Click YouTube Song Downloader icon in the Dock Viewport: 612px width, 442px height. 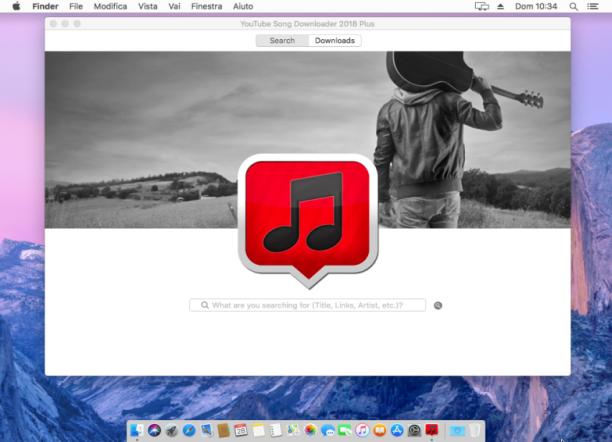tap(432, 430)
